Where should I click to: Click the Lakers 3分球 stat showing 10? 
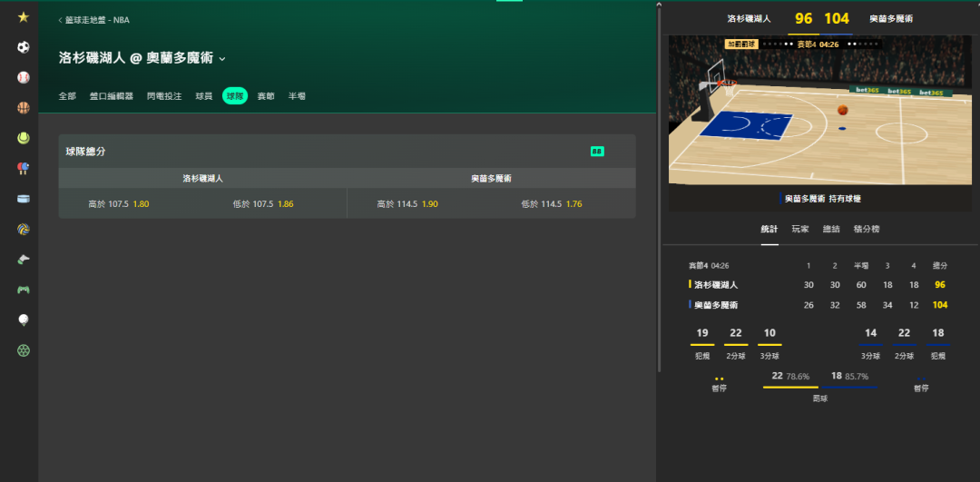point(769,342)
